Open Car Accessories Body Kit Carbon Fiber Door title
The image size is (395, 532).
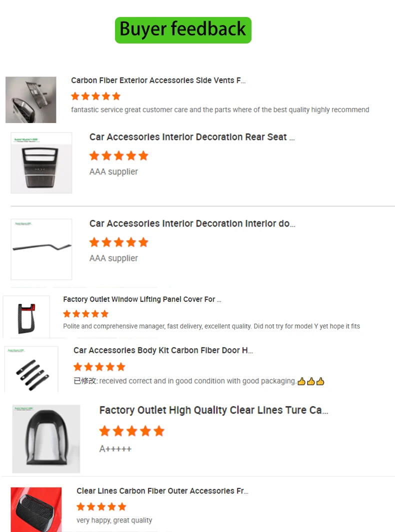click(x=163, y=350)
